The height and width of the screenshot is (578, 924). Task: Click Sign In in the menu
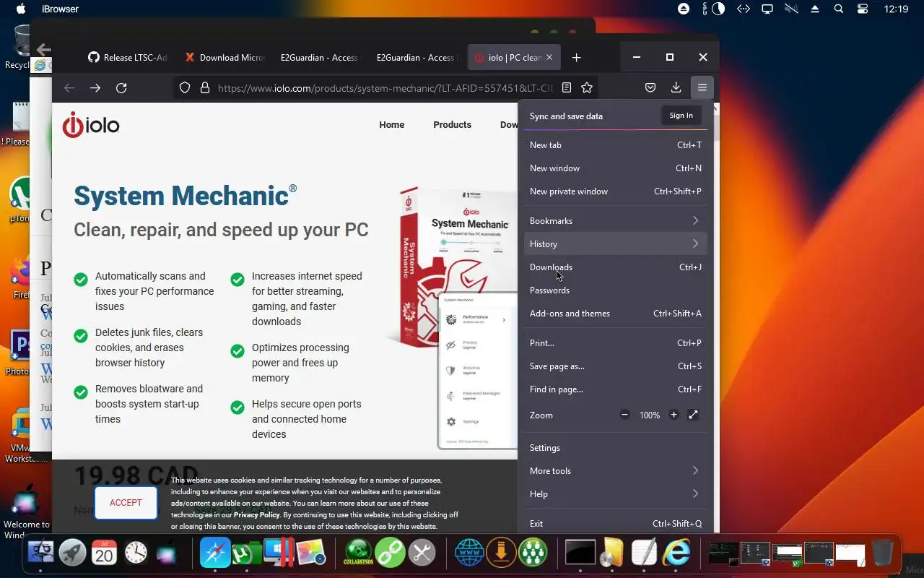coord(681,116)
